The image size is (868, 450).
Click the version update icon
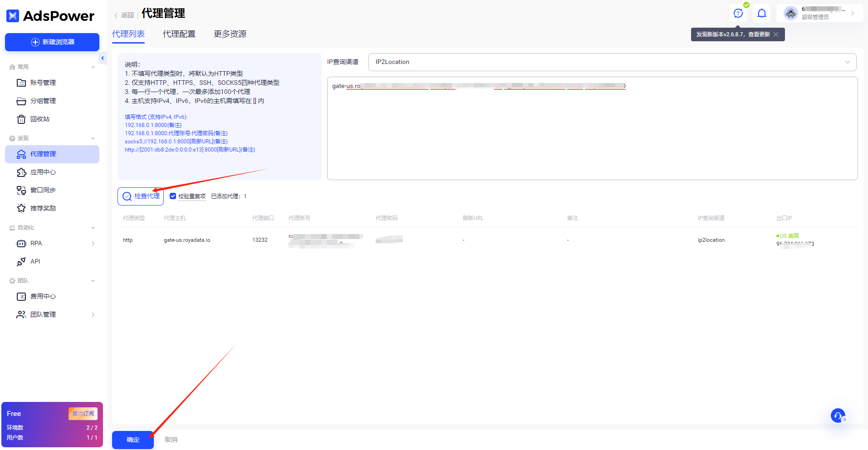pos(738,13)
